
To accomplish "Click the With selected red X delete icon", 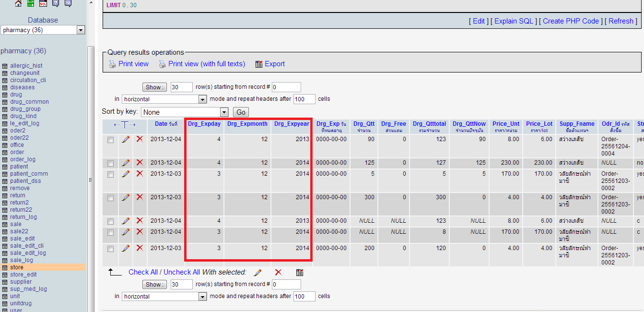I will [278, 273].
